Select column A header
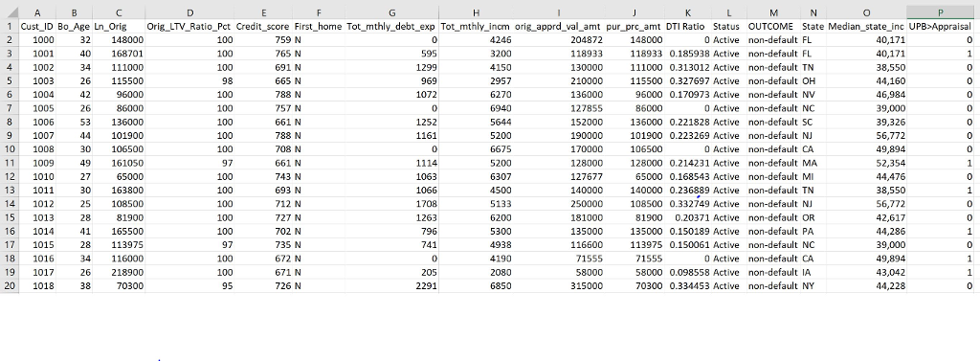 point(37,12)
